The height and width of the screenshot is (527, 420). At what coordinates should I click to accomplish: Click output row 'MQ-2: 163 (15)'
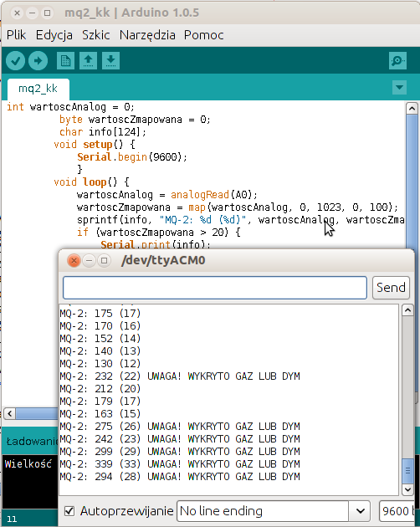point(100,414)
